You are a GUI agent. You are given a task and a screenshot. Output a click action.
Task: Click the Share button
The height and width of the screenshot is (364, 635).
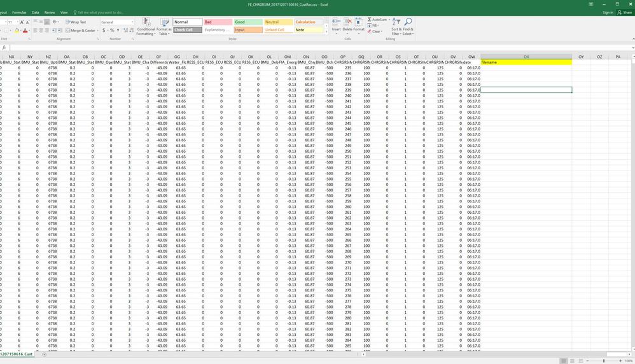(625, 13)
